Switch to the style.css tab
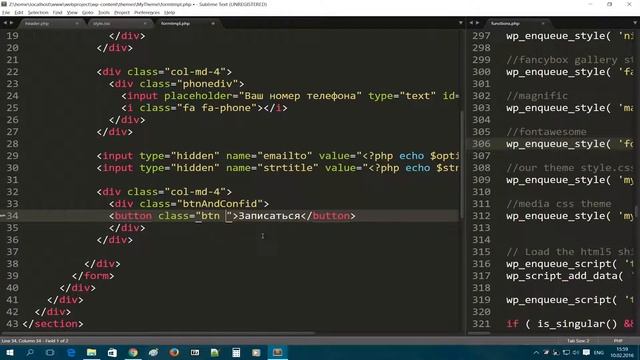Screen dimensions: 640x360 pos(101,24)
